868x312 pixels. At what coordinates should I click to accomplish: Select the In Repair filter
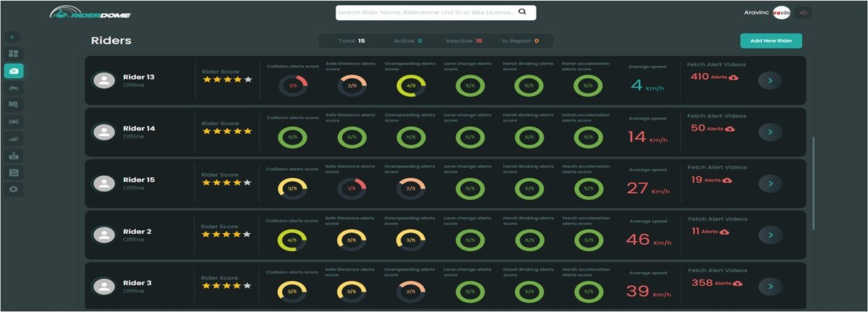[520, 41]
